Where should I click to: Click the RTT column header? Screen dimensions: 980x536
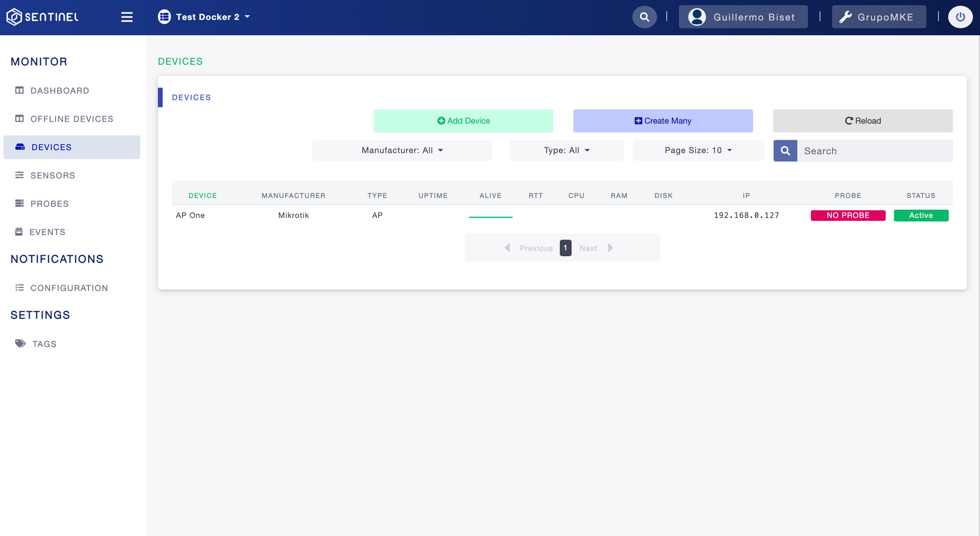pos(536,195)
